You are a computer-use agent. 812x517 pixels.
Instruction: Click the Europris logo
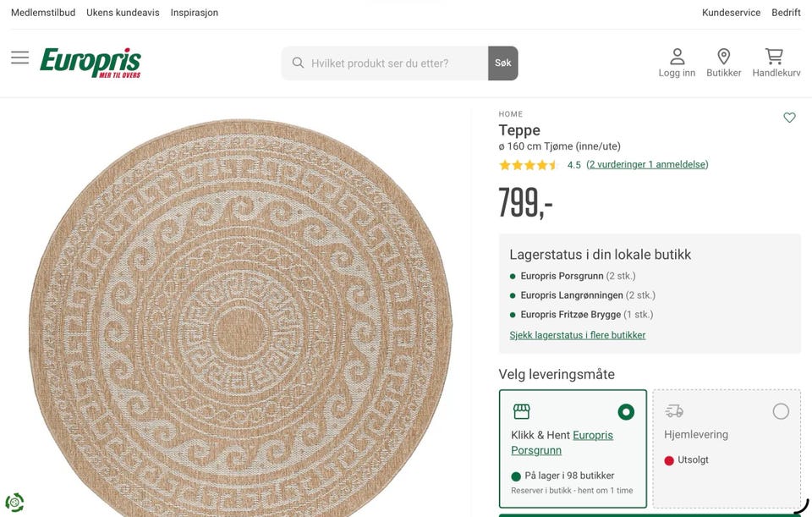(x=91, y=63)
